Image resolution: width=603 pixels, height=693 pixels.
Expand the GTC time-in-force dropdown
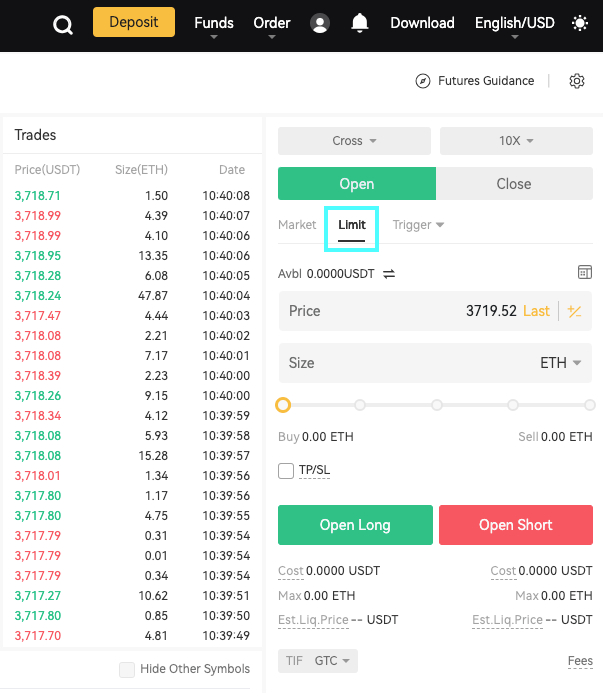click(x=332, y=661)
